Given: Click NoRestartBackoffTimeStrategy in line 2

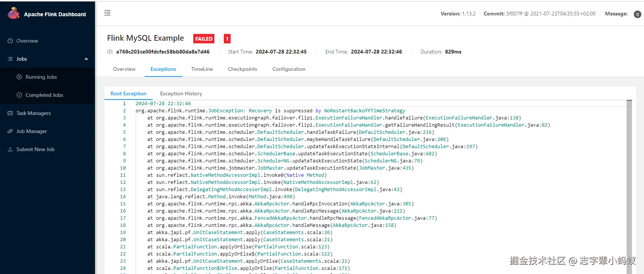Looking at the screenshot, I should click(364, 110).
